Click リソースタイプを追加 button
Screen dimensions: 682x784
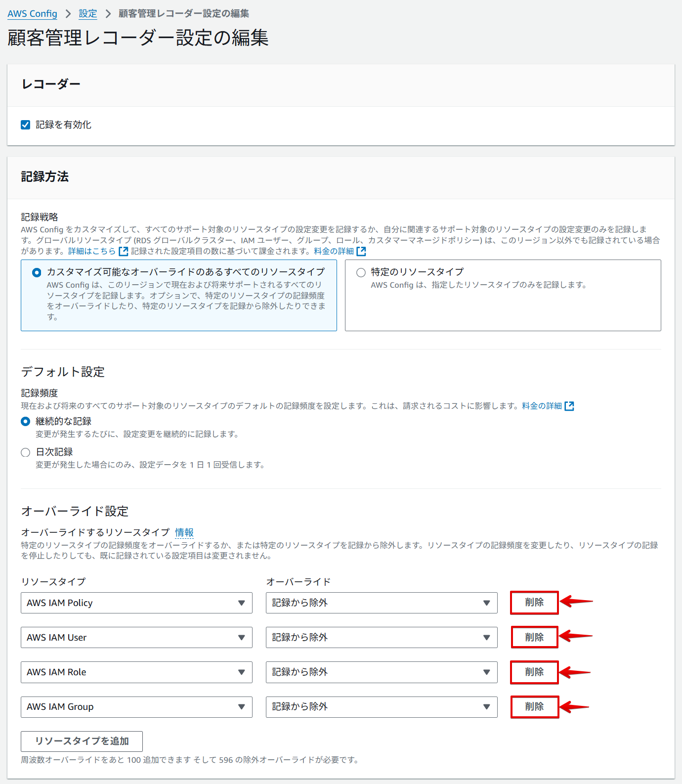coord(82,741)
